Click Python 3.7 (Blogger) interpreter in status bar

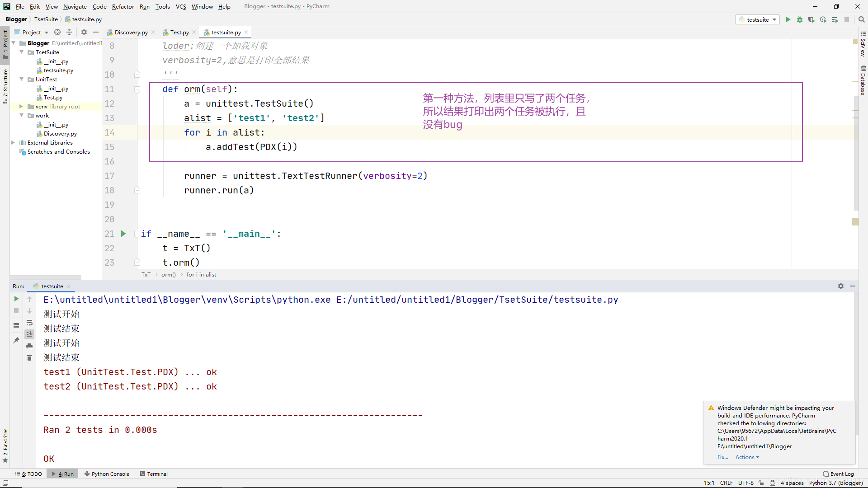[x=836, y=483]
